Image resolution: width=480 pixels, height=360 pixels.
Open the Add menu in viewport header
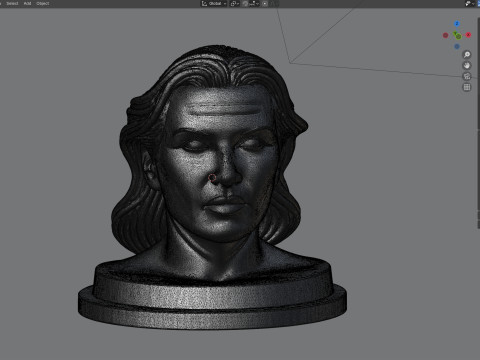(x=28, y=3)
